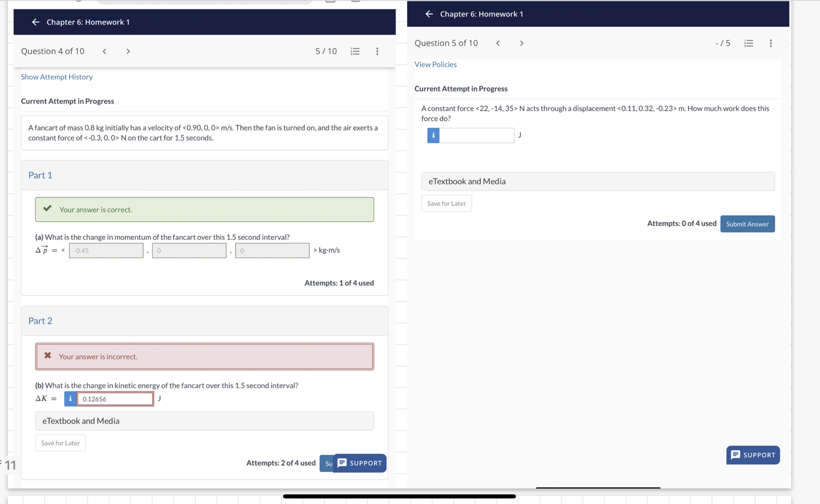Click Save for Later under Part 2
820x504 pixels.
60,443
